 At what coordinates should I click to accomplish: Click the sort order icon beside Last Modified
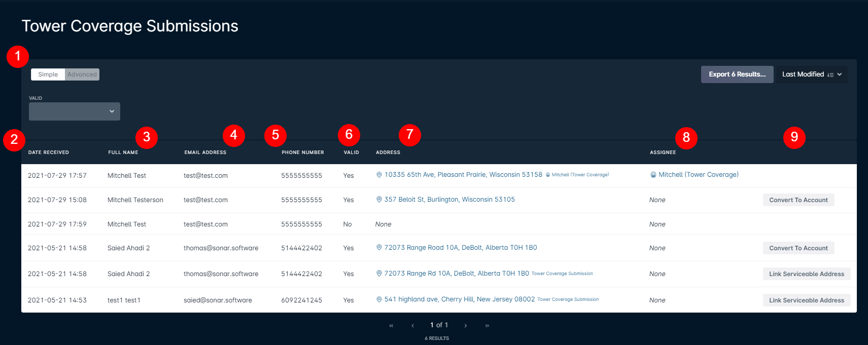pyautogui.click(x=830, y=75)
